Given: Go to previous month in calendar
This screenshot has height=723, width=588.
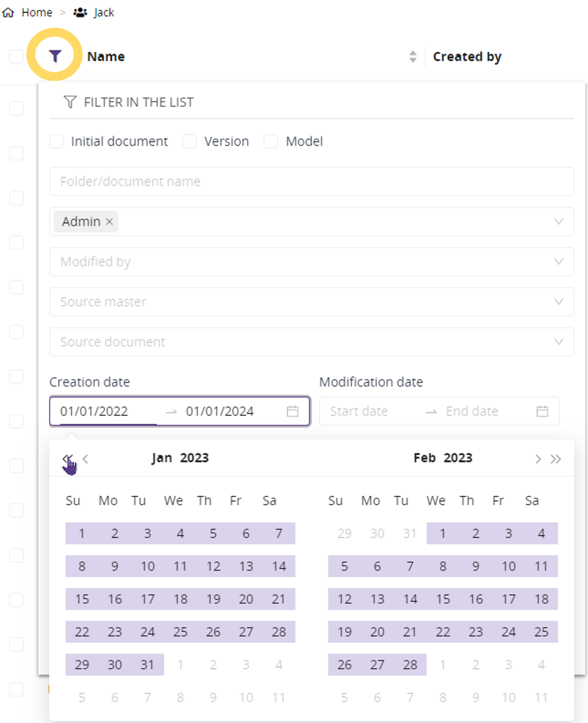Looking at the screenshot, I should tap(86, 459).
